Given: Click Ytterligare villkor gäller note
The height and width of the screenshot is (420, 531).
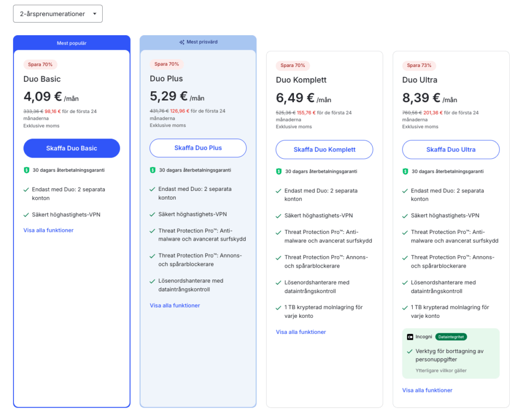Looking at the screenshot, I should click(x=441, y=371).
